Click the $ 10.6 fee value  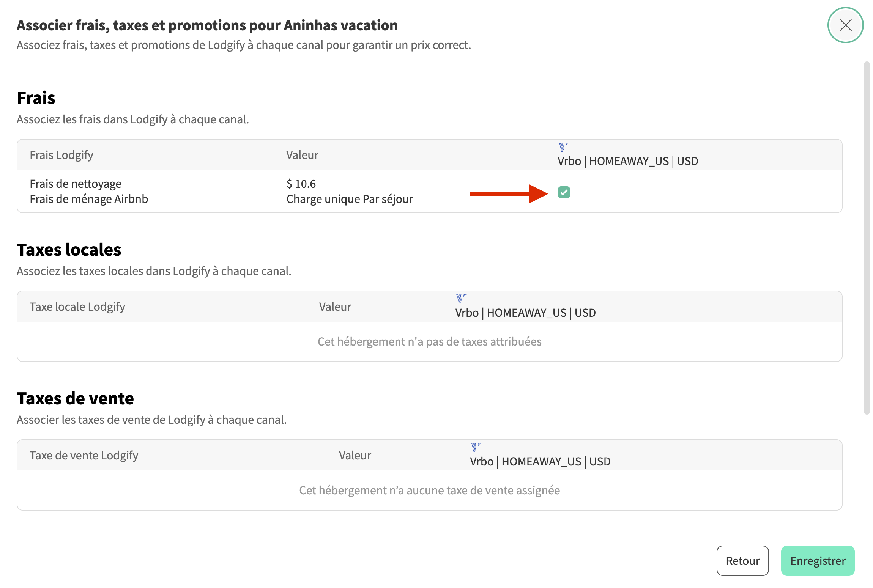(301, 184)
